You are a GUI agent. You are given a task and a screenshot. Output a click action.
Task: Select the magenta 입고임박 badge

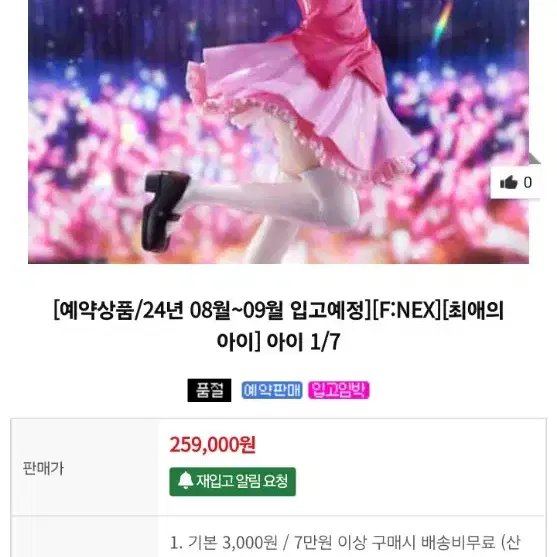click(339, 390)
